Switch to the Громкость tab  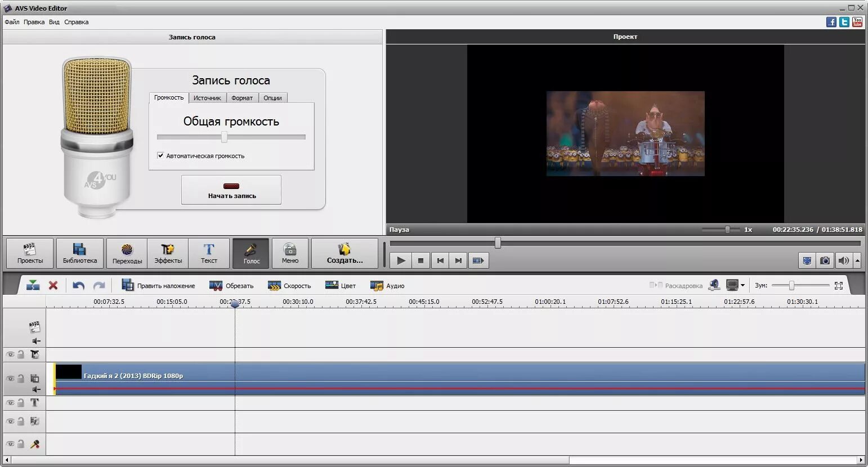coord(169,97)
